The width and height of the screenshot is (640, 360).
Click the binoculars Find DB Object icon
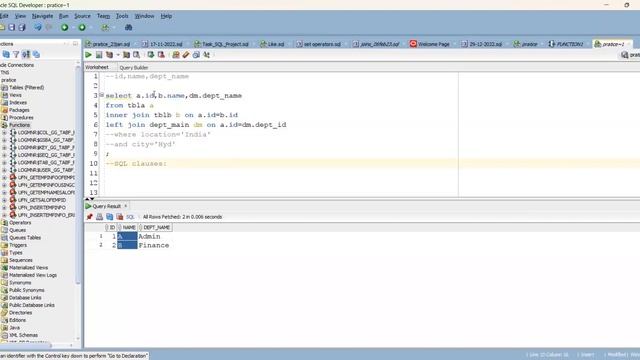click(128, 27)
